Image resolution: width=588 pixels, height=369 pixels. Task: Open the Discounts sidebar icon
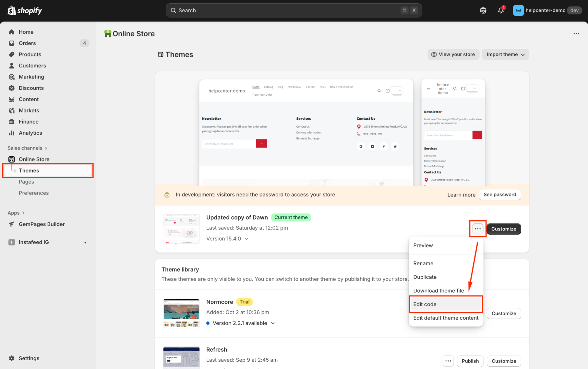(12, 88)
